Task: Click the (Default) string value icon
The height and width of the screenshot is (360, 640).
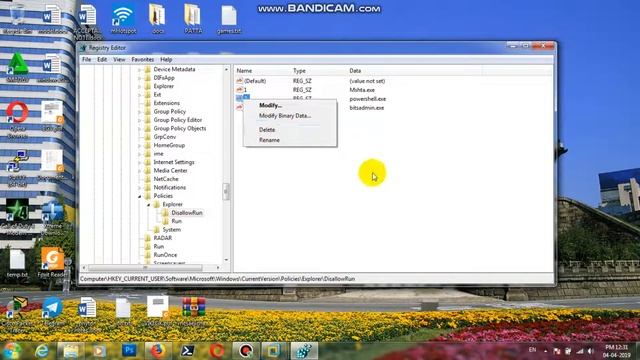Action: pos(240,81)
